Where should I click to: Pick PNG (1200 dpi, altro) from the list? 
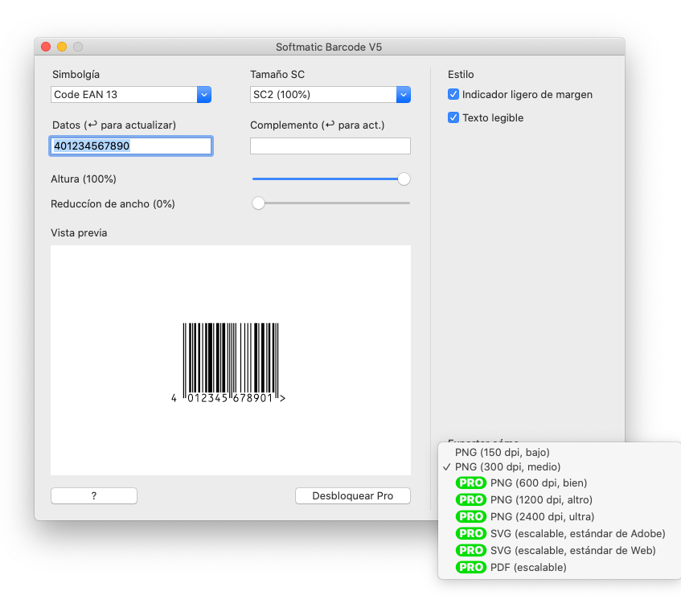click(x=541, y=500)
